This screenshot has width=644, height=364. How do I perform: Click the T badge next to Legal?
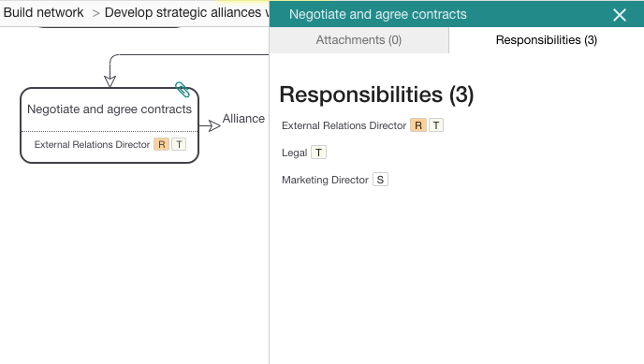(318, 153)
